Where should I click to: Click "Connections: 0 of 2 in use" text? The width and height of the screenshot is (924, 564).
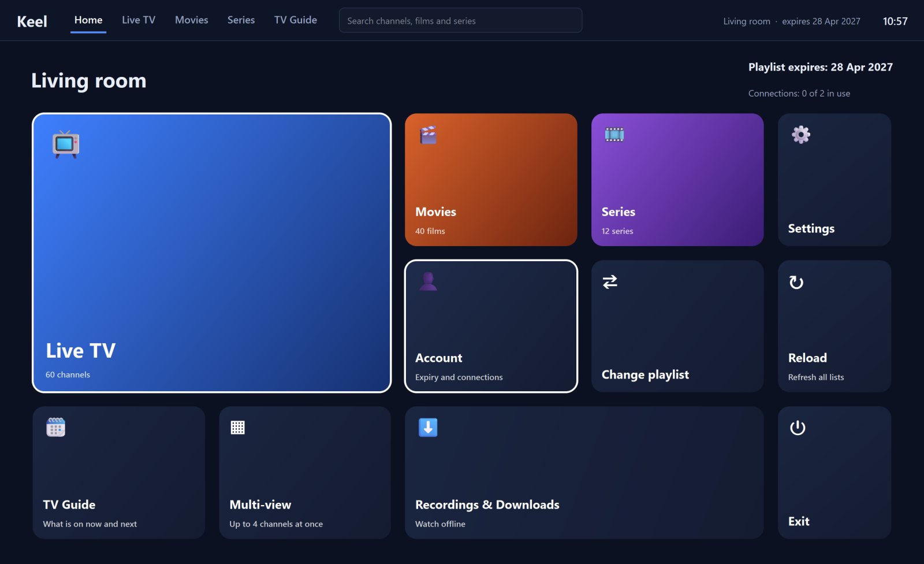799,94
